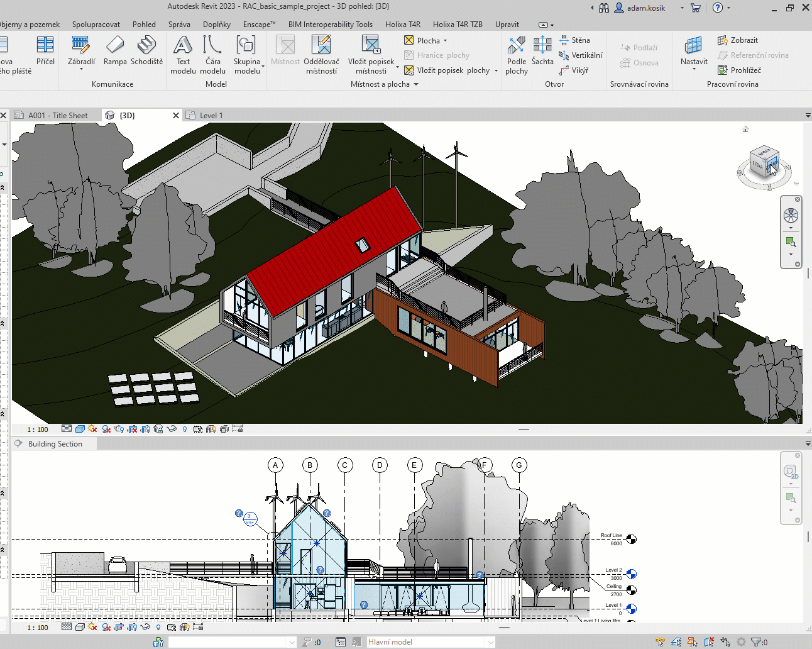Toggle select elements by face in status bar
The width and height of the screenshot is (812, 649).
pyautogui.click(x=709, y=642)
